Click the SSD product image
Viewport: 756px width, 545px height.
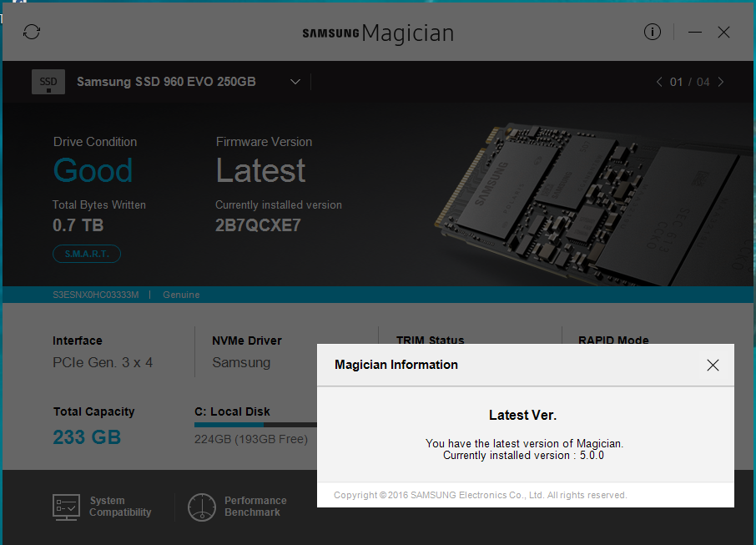click(593, 205)
